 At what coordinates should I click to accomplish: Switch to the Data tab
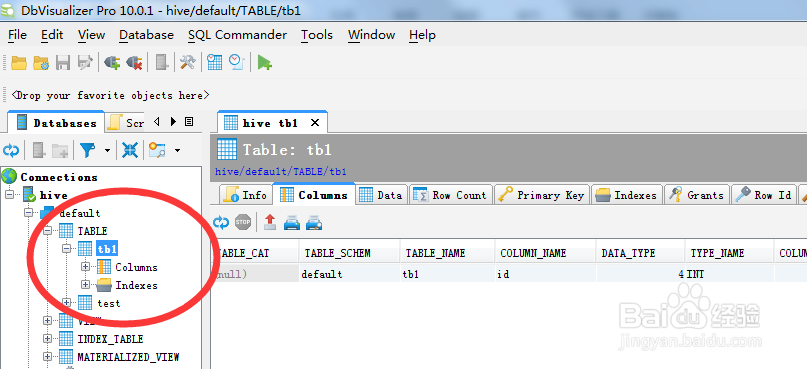pos(381,195)
